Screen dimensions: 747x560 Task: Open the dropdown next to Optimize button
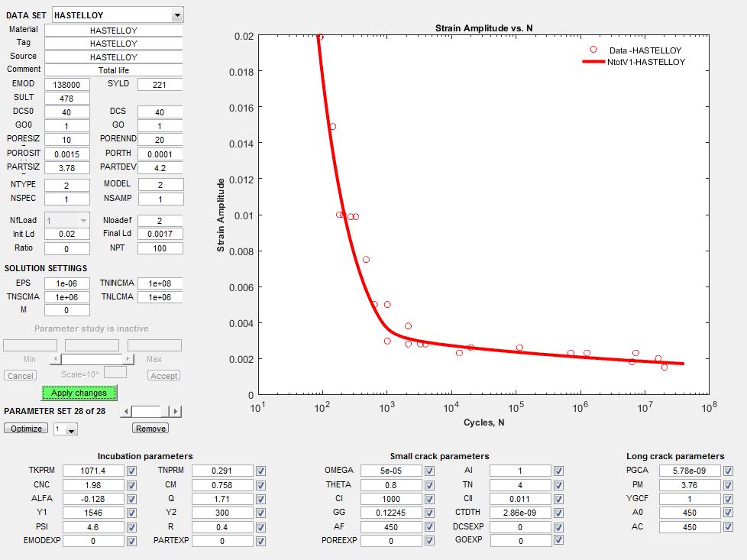pos(66,429)
